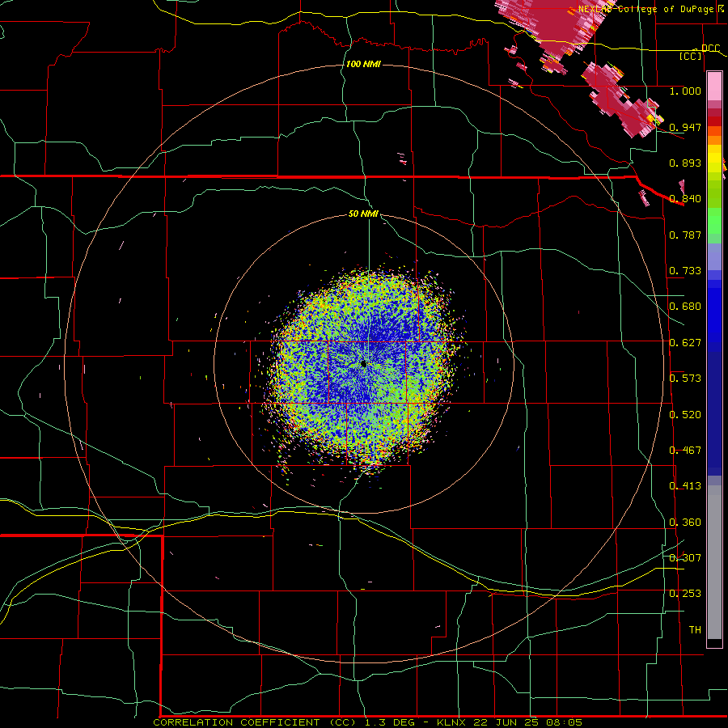The height and width of the screenshot is (728, 728).
Task: Click the 0.573 color scale value
Action: (x=685, y=379)
